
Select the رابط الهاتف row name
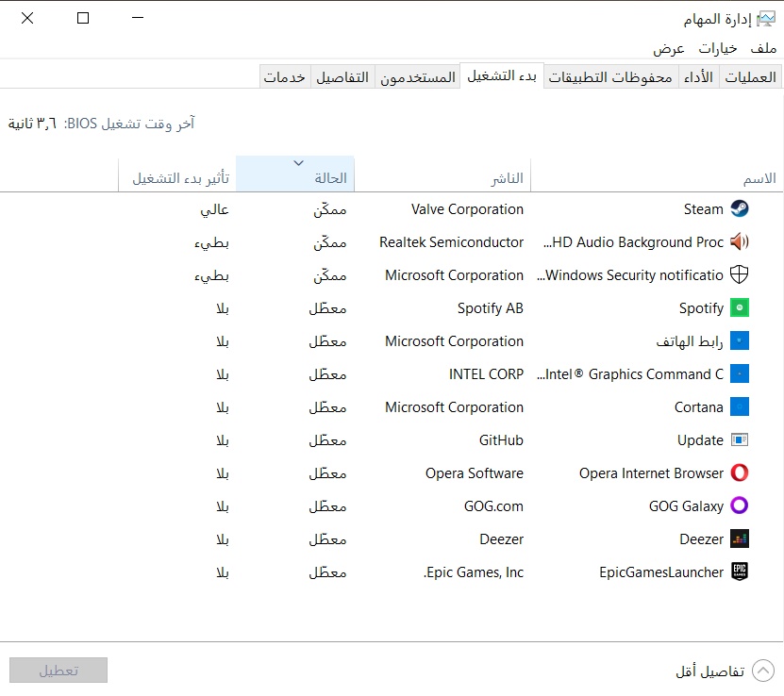[x=690, y=341]
